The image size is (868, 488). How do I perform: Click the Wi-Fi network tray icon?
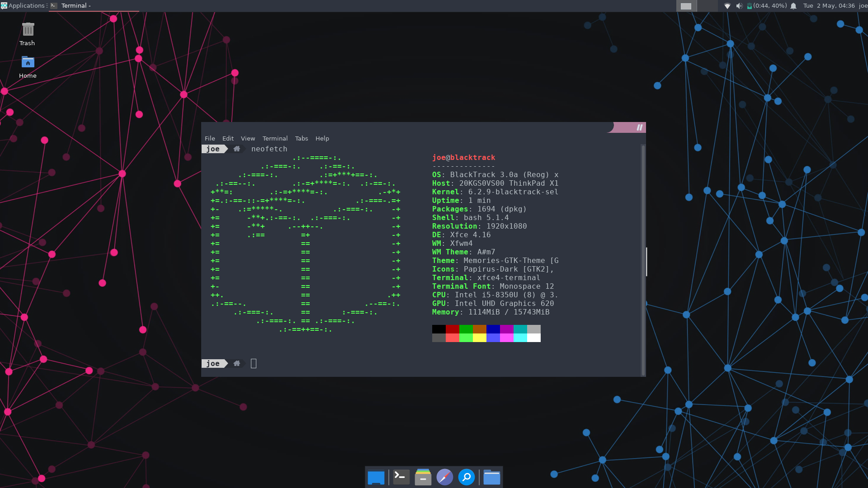(727, 6)
